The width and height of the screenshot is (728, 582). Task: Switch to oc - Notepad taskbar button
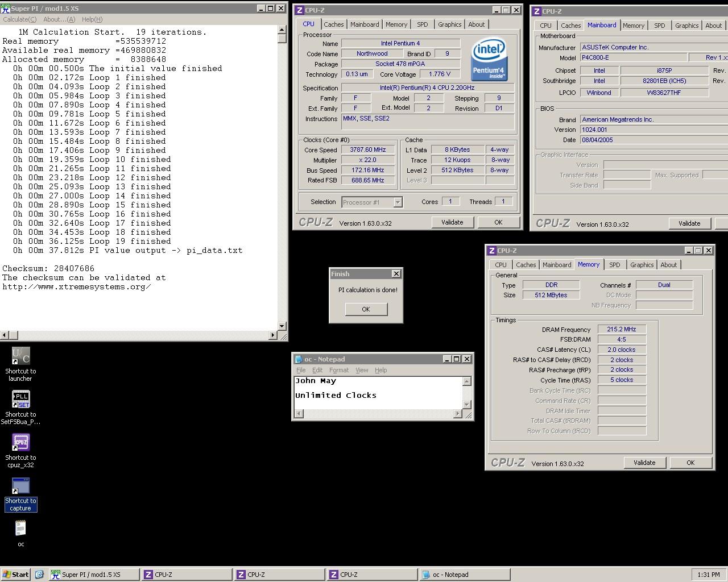click(x=465, y=575)
